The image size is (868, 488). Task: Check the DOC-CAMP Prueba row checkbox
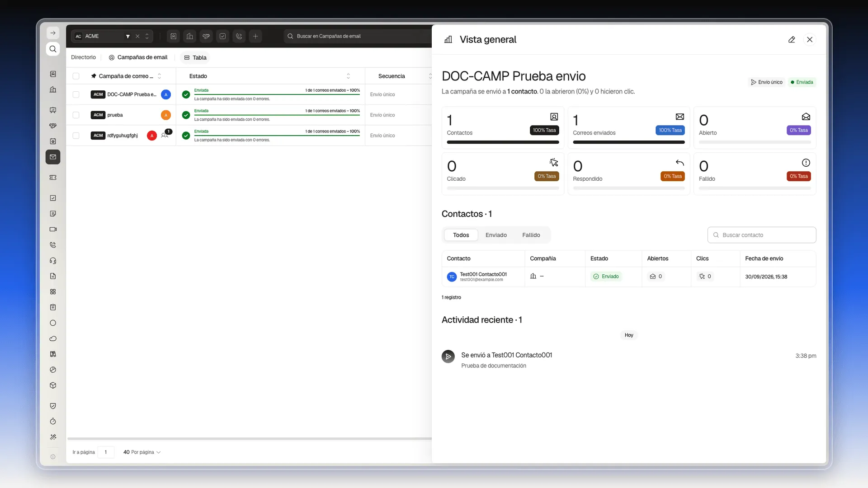pos(76,94)
